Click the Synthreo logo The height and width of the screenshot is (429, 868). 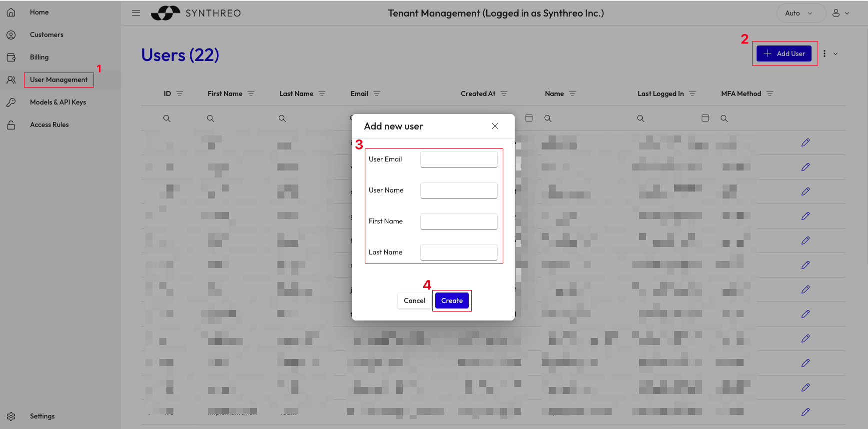pyautogui.click(x=196, y=13)
